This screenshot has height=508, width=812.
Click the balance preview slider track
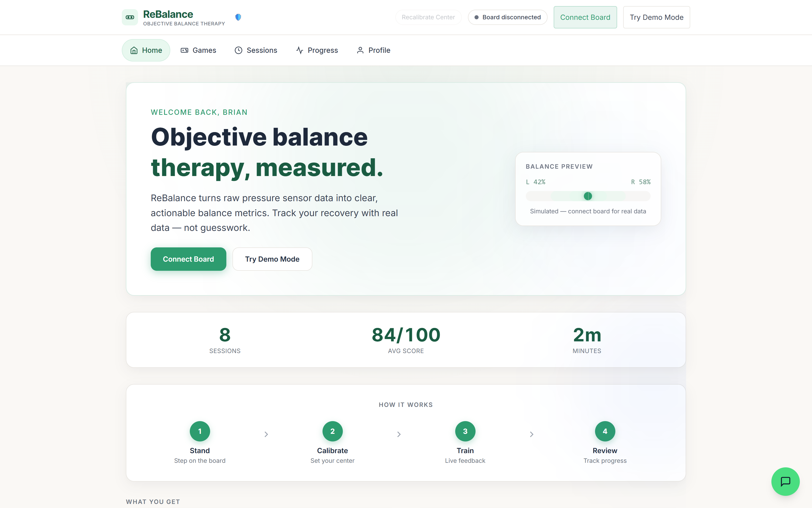[x=588, y=196]
